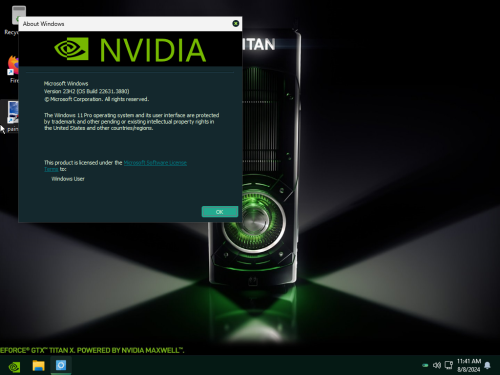
Task: Launch File Explorer from the taskbar
Action: 38,366
